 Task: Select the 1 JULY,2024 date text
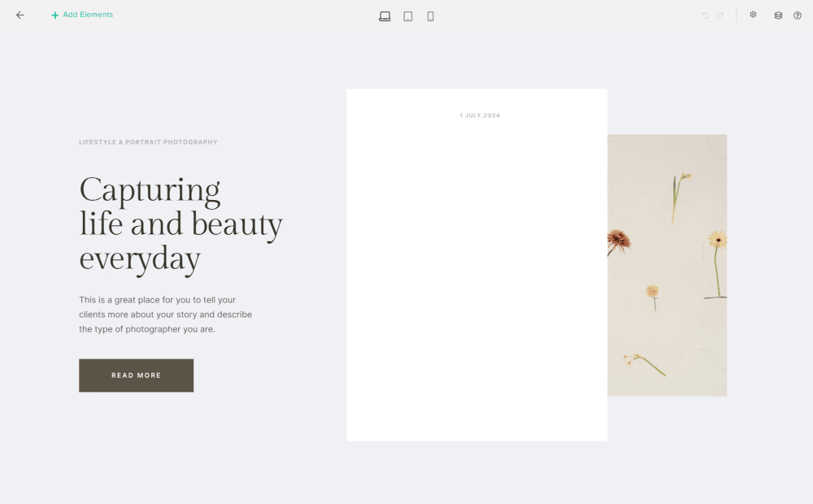(x=480, y=115)
